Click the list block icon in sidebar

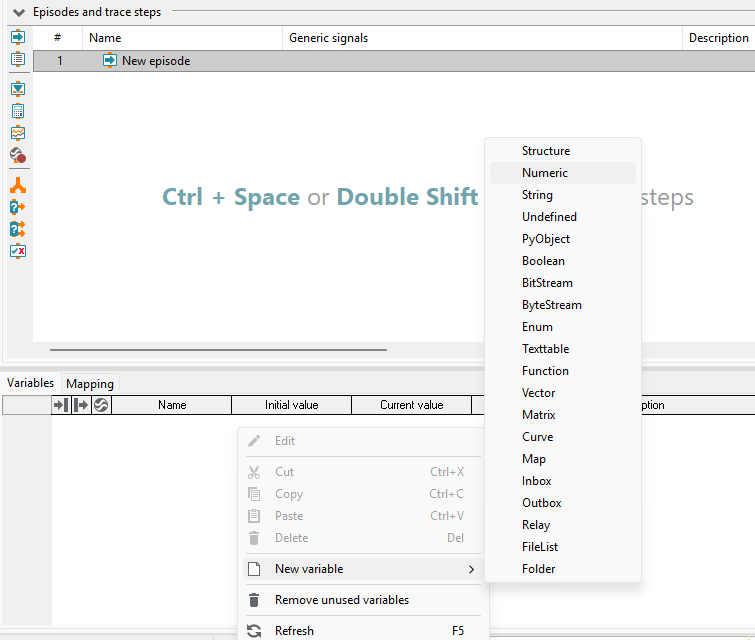coord(18,59)
